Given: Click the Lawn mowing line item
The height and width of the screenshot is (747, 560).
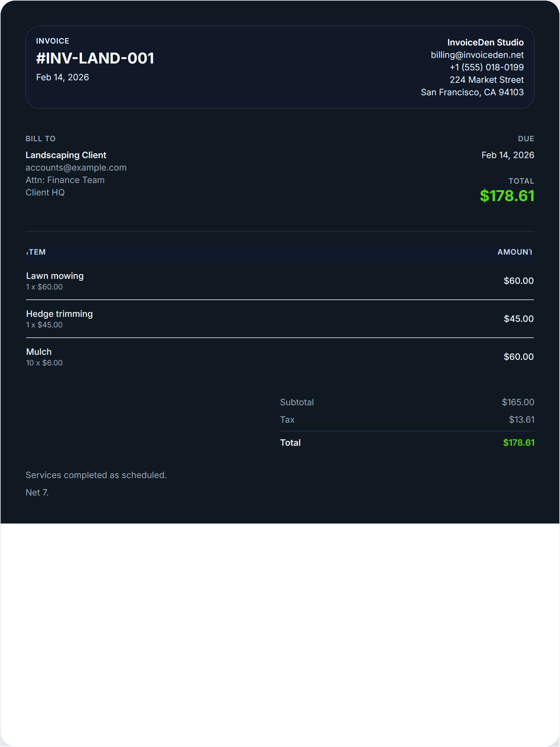Looking at the screenshot, I should coord(55,276).
